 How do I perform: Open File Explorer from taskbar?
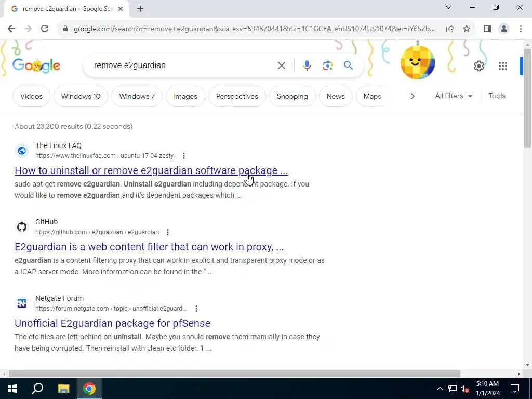(x=63, y=389)
